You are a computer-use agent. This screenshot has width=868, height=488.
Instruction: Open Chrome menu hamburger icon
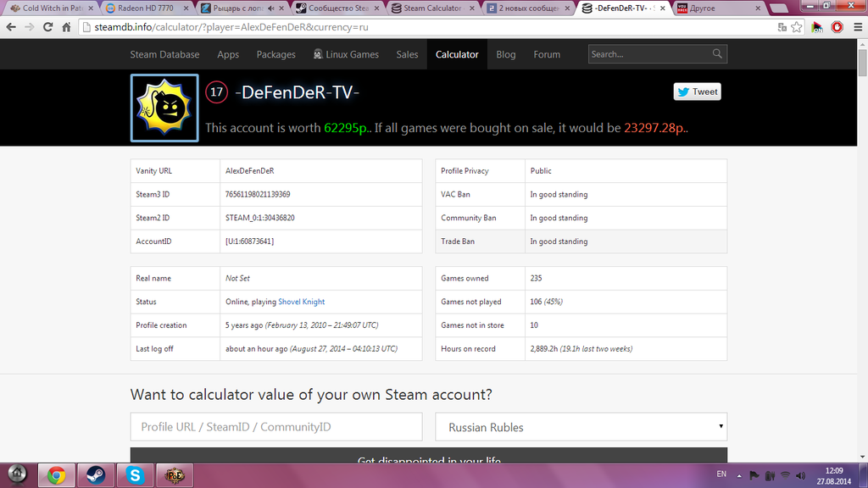[x=858, y=27]
